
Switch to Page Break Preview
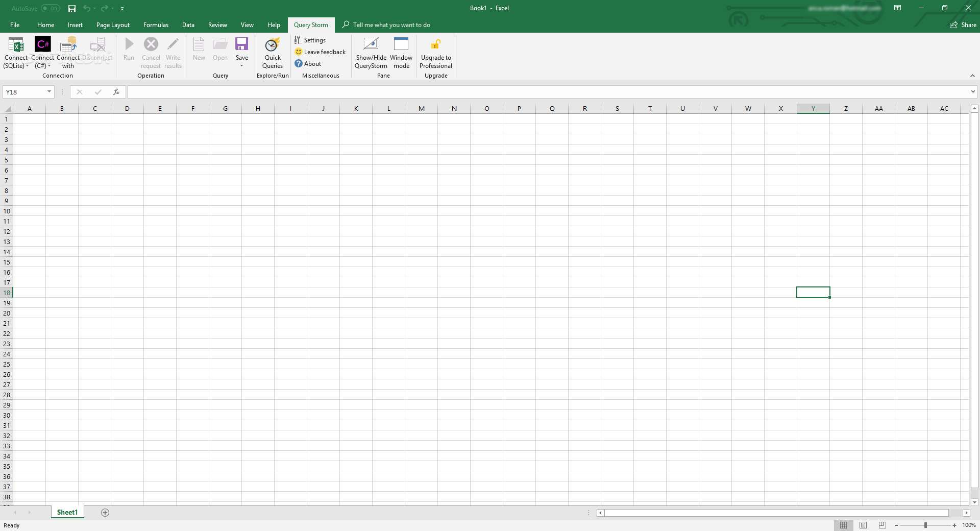(x=883, y=525)
